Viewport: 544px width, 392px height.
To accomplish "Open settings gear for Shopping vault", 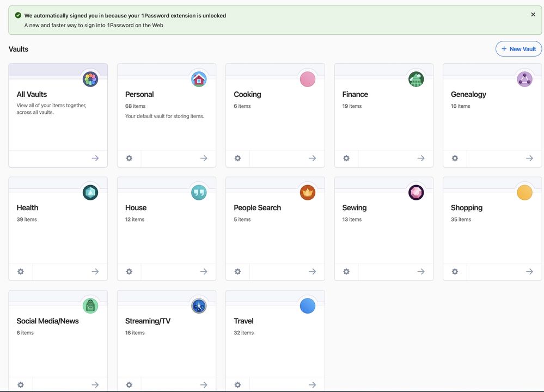I will click(455, 272).
